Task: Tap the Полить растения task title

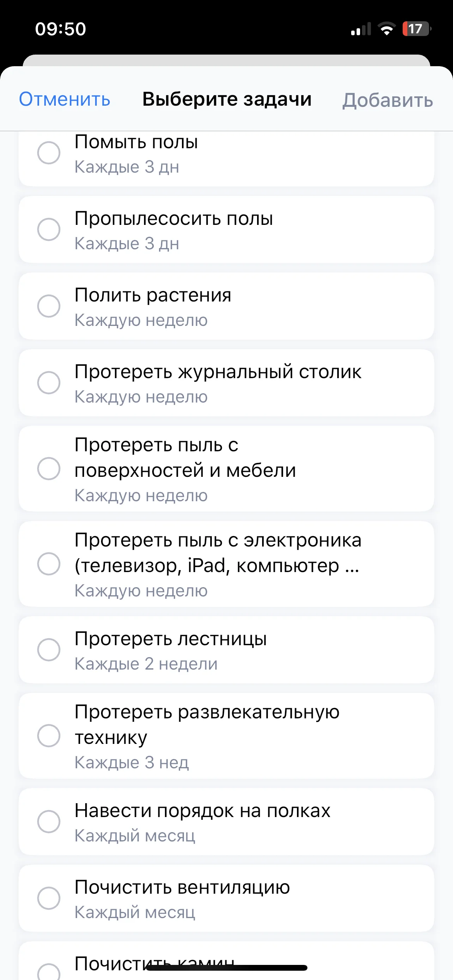Action: [x=153, y=295]
